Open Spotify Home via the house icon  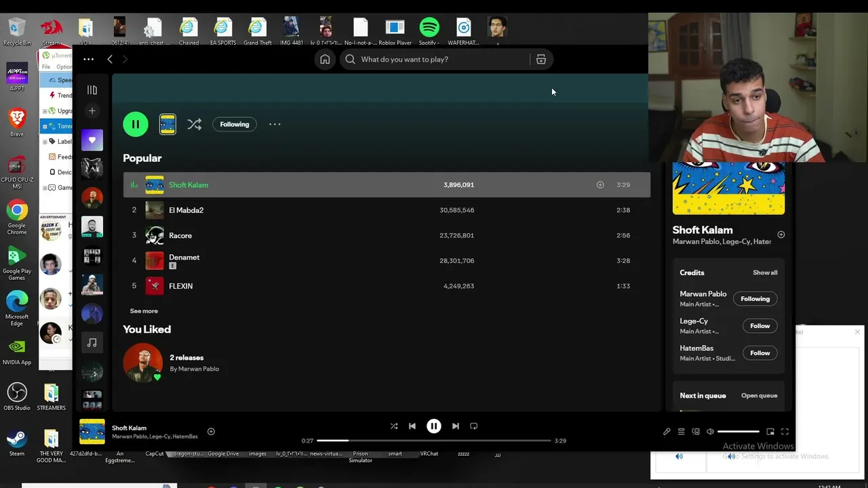[325, 60]
